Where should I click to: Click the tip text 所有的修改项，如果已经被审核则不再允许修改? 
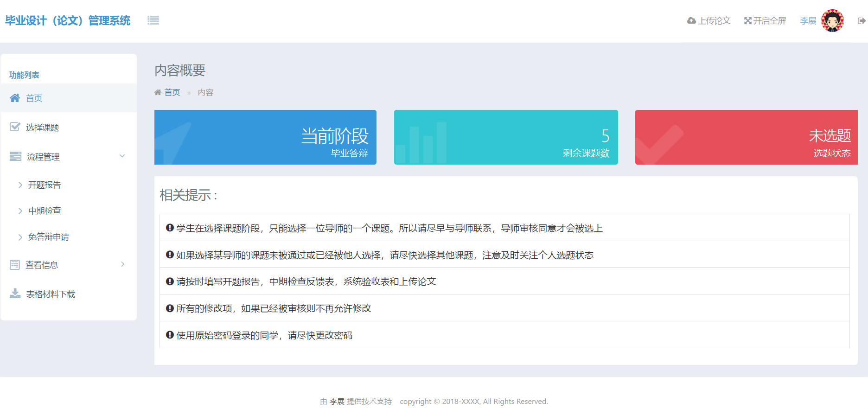(274, 308)
